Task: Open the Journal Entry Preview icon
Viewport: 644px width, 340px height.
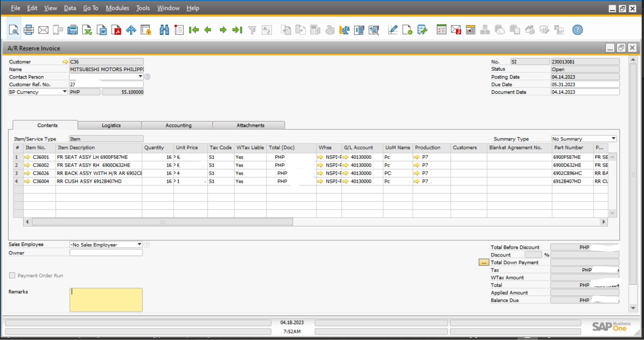Action: [x=374, y=30]
